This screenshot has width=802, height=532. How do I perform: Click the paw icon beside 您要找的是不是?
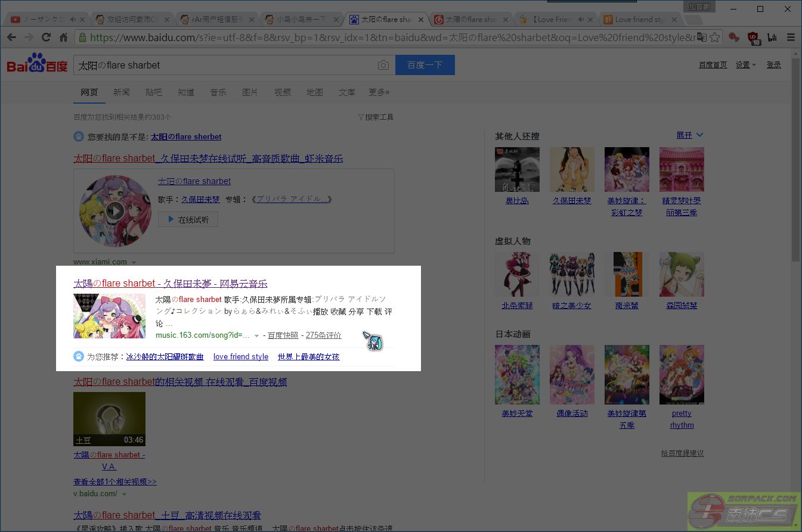[x=79, y=136]
